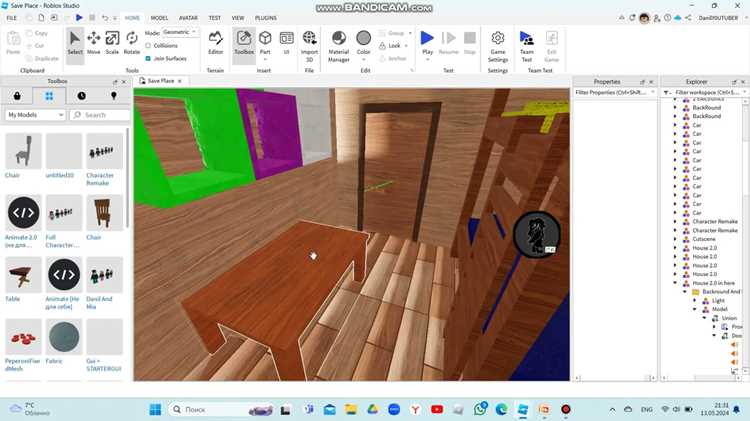Switch to Toolbox Creations lightbulb tab

tap(114, 96)
